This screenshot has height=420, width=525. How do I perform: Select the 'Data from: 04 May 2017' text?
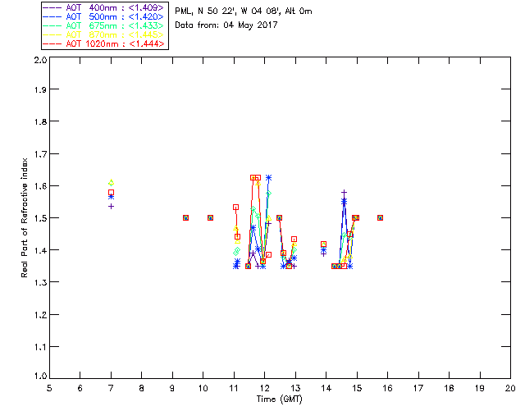point(226,25)
